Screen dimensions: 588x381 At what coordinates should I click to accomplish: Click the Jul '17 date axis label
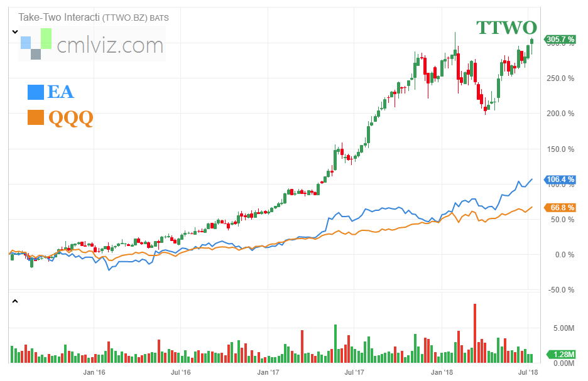tap(354, 372)
